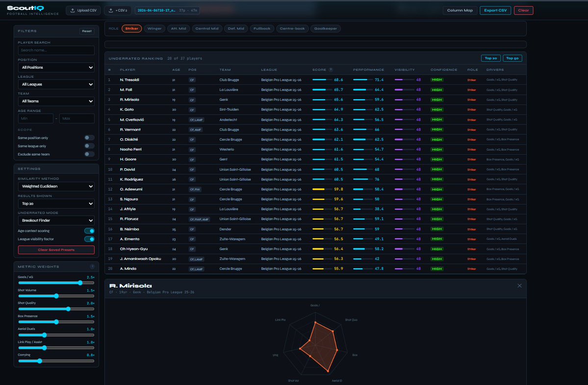This screenshot has width=588, height=385.
Task: Open the All Leagues dropdown
Action: 56,84
